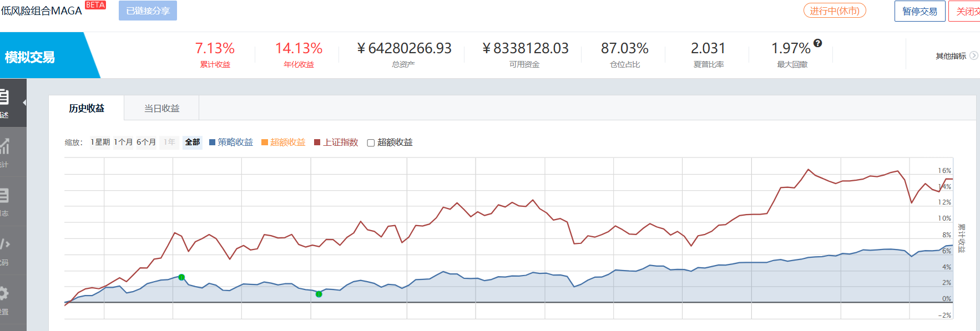
Task: Click the 进行中(休市) status badge
Action: pos(834,11)
